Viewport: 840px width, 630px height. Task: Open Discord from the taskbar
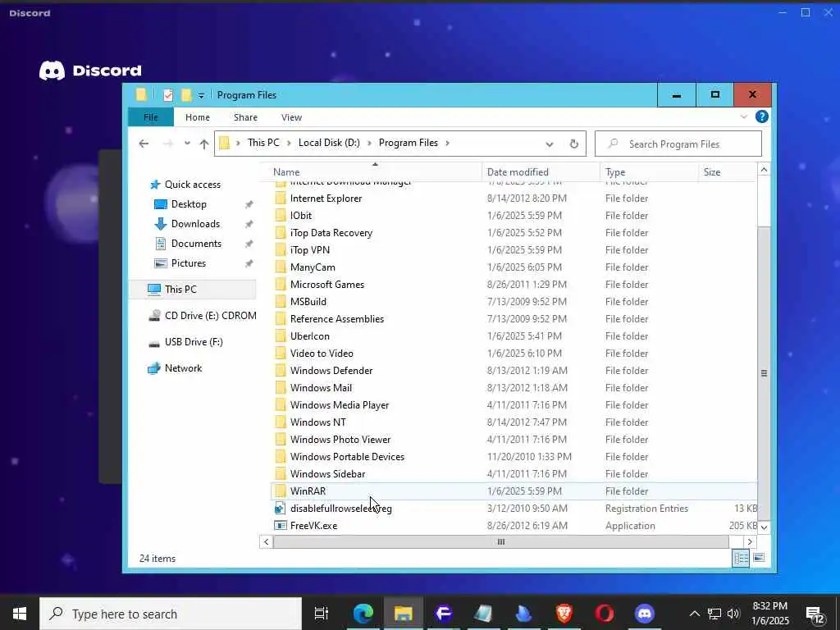coord(645,614)
